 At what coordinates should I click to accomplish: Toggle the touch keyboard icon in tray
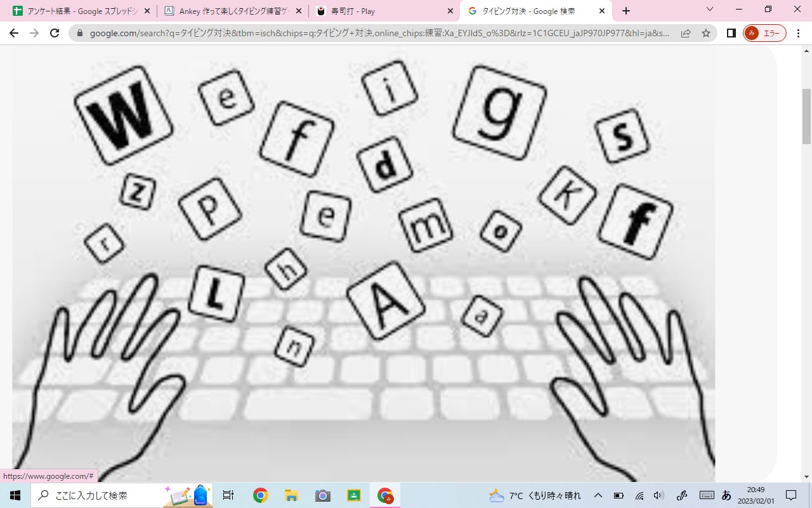[706, 495]
